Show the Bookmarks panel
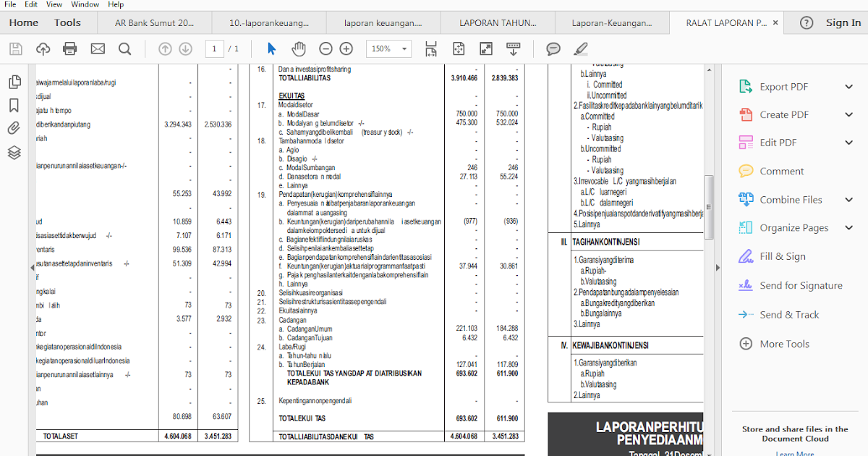 [14, 104]
